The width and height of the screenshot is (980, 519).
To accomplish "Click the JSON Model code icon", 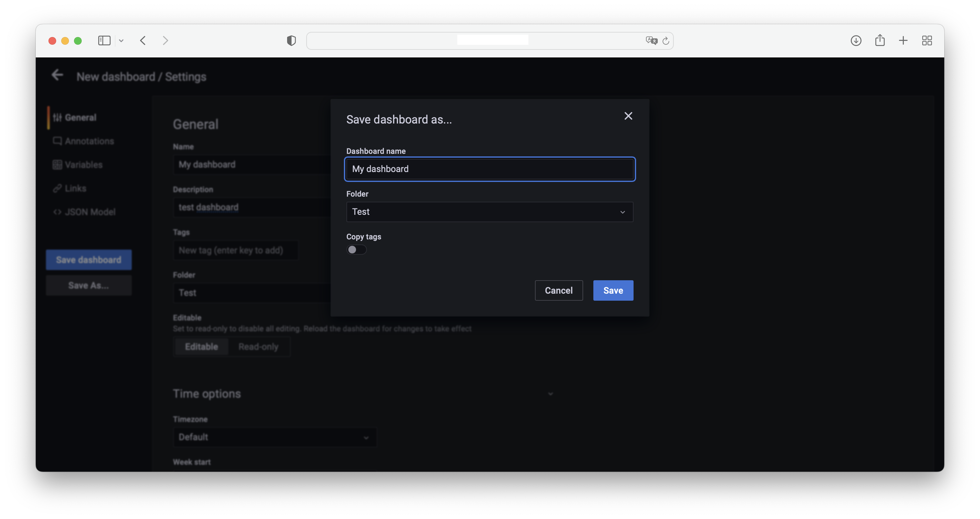I will click(57, 212).
